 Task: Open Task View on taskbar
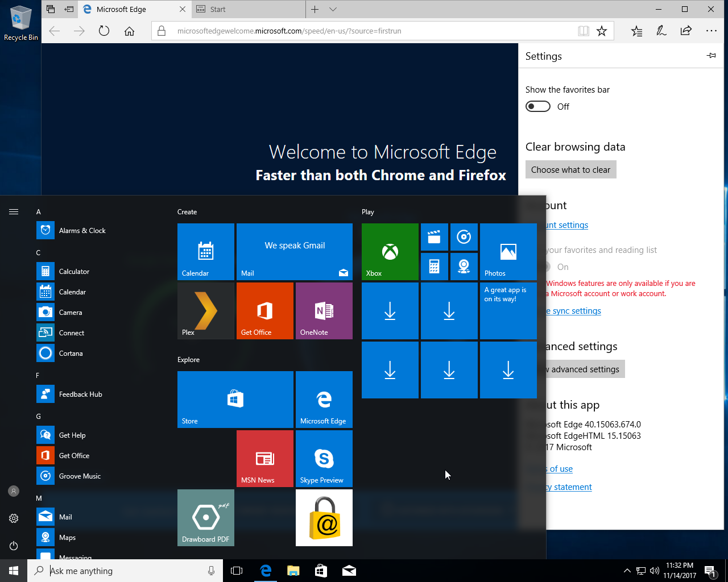(x=237, y=571)
